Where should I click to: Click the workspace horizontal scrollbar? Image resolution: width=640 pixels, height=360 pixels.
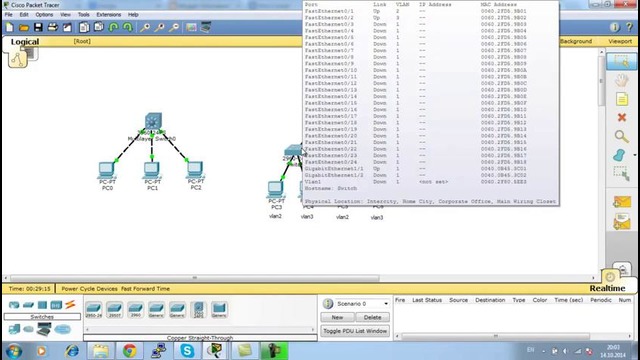(x=195, y=278)
